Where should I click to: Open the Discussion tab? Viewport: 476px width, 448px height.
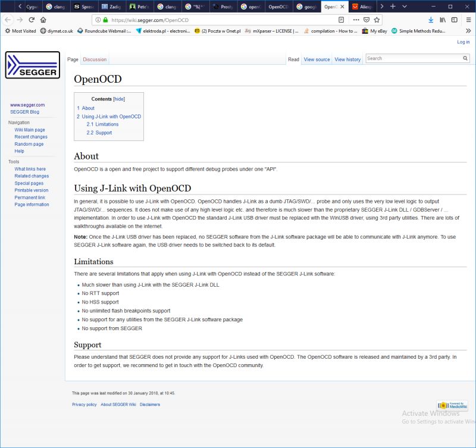pos(95,59)
